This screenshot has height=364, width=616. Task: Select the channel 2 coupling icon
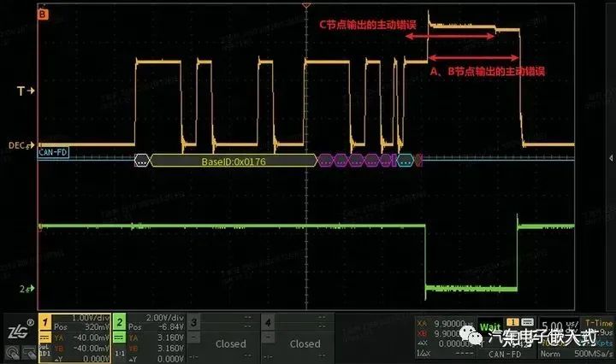(120, 338)
